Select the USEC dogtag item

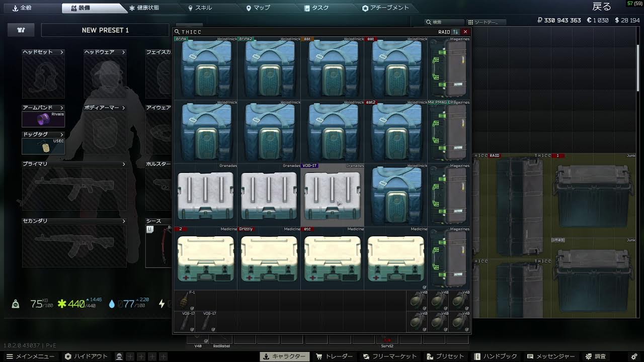pyautogui.click(x=43, y=146)
